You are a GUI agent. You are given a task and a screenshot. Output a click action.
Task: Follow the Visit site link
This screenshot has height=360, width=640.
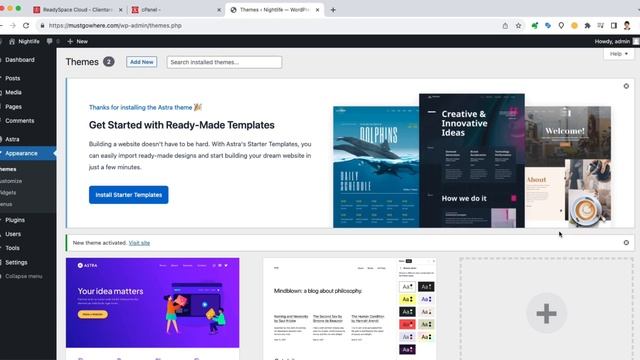(139, 243)
